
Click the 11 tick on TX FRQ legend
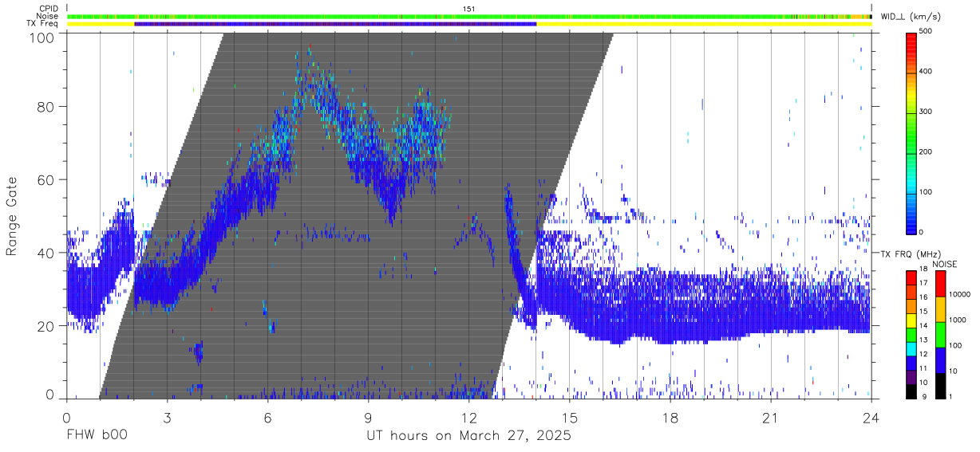[x=923, y=368]
